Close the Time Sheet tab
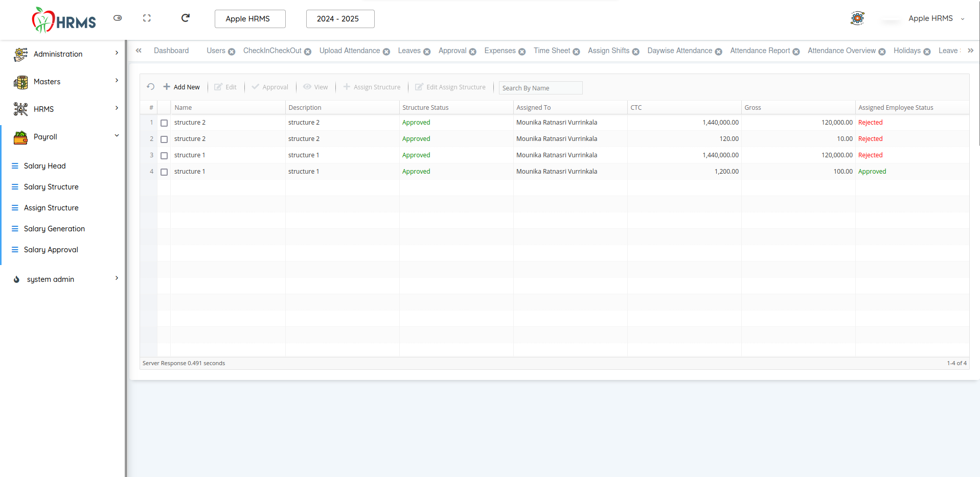Viewport: 980px width, 477px height. (x=576, y=52)
